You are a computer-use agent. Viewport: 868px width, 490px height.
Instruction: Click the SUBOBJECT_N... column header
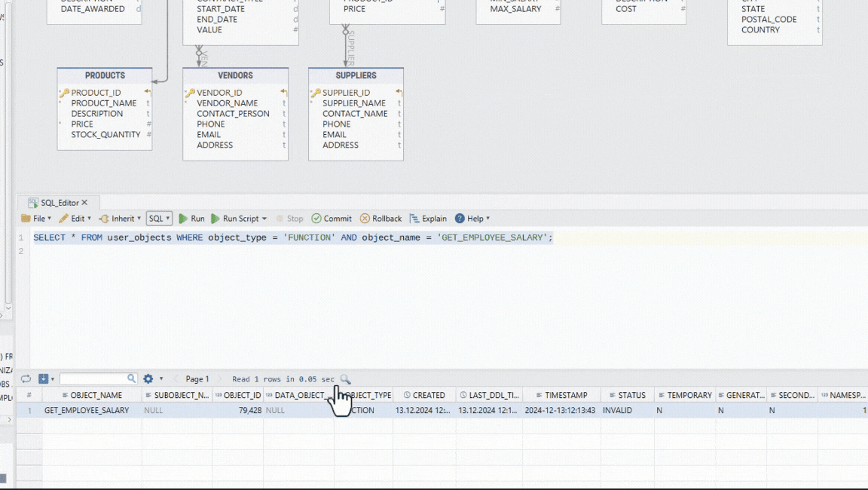point(177,395)
